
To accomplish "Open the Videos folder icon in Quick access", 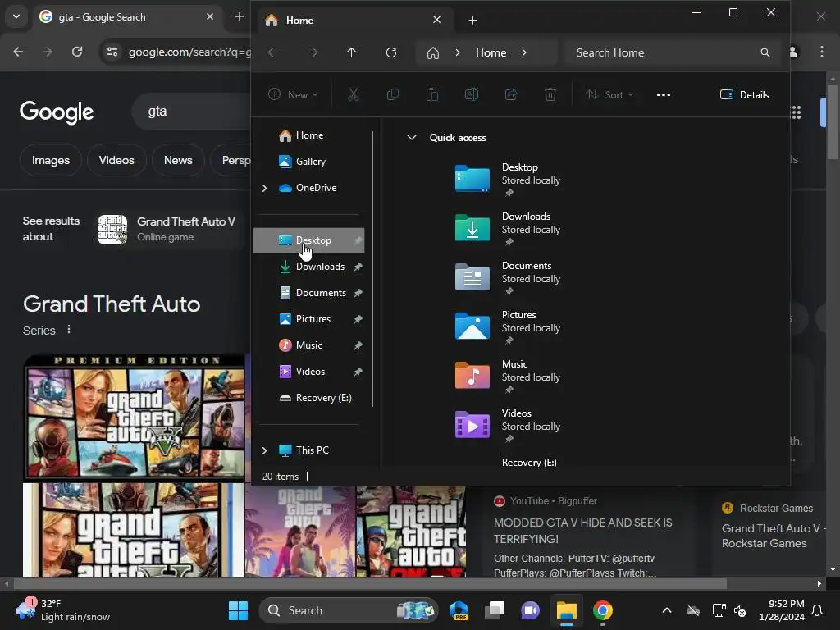I will [472, 425].
